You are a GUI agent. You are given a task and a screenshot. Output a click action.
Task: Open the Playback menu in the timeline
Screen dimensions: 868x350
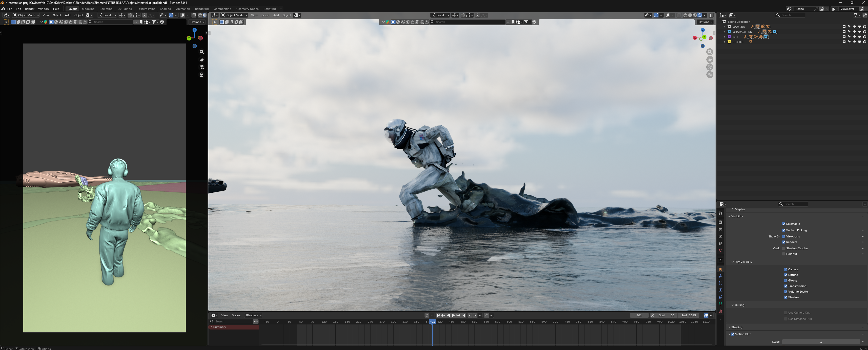coord(252,315)
